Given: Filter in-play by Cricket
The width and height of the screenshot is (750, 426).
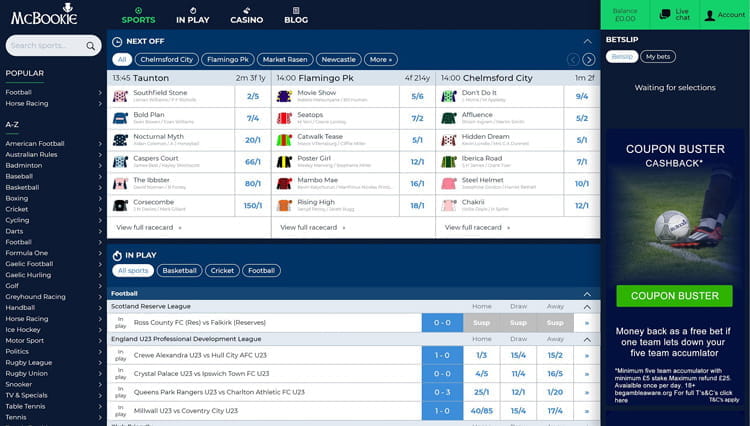Looking at the screenshot, I should pyautogui.click(x=222, y=271).
